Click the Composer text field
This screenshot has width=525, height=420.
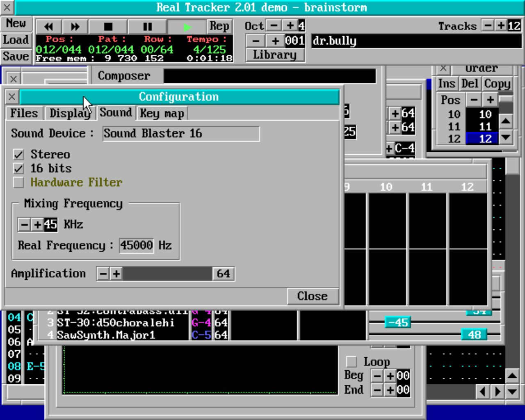tap(269, 76)
